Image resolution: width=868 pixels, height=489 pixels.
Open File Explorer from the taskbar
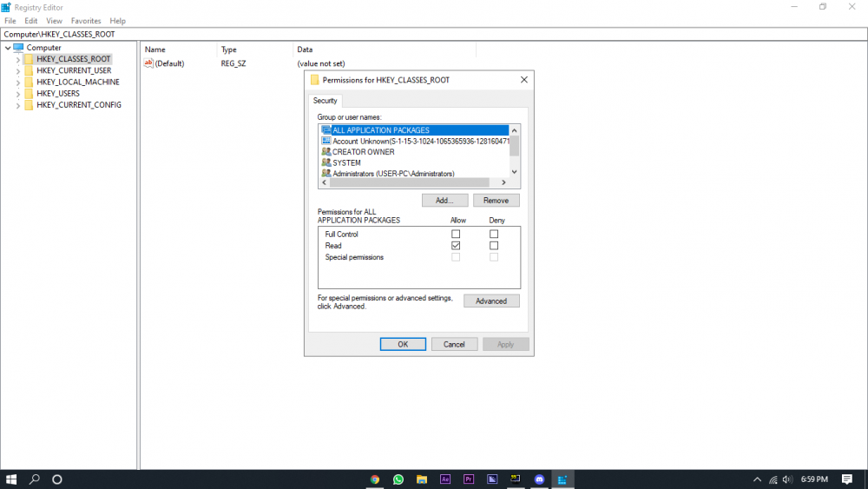[422, 479]
